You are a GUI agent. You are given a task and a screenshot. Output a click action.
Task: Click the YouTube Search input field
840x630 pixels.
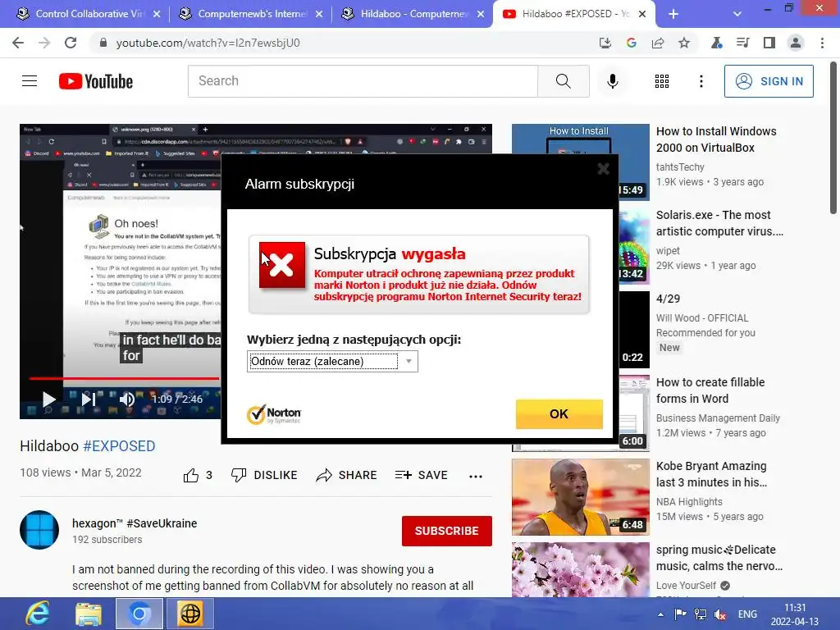(x=363, y=81)
